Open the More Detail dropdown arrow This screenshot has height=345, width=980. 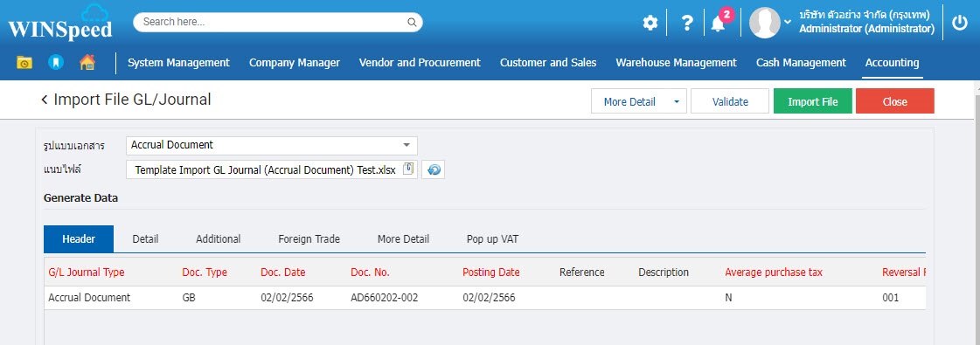[x=677, y=101]
